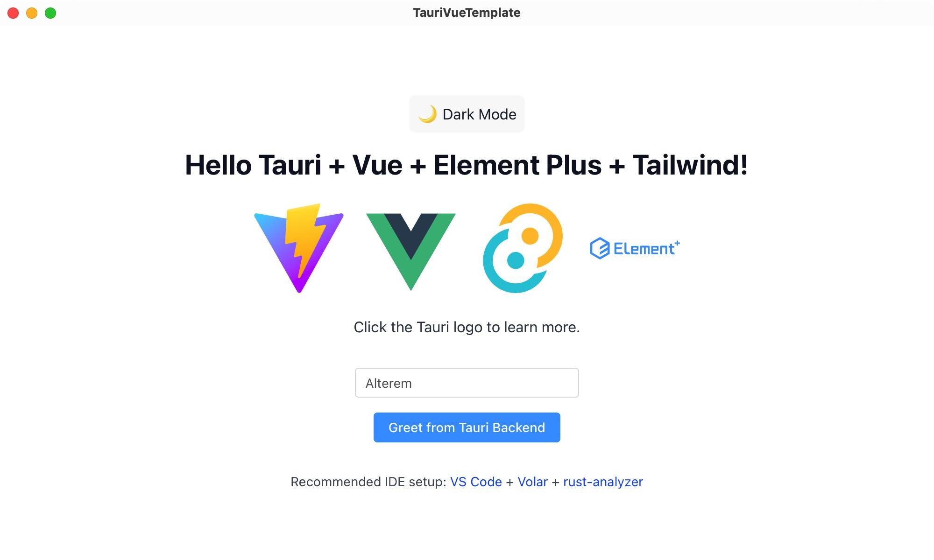Click the Tauri logo to learn more
This screenshot has width=934, height=560.
(523, 248)
